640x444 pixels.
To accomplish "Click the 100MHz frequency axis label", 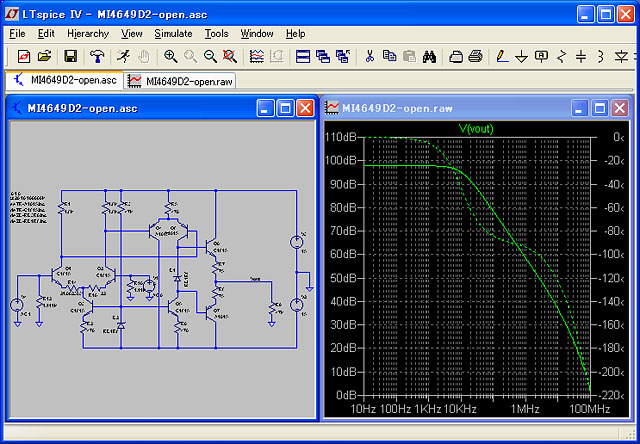I will click(590, 409).
